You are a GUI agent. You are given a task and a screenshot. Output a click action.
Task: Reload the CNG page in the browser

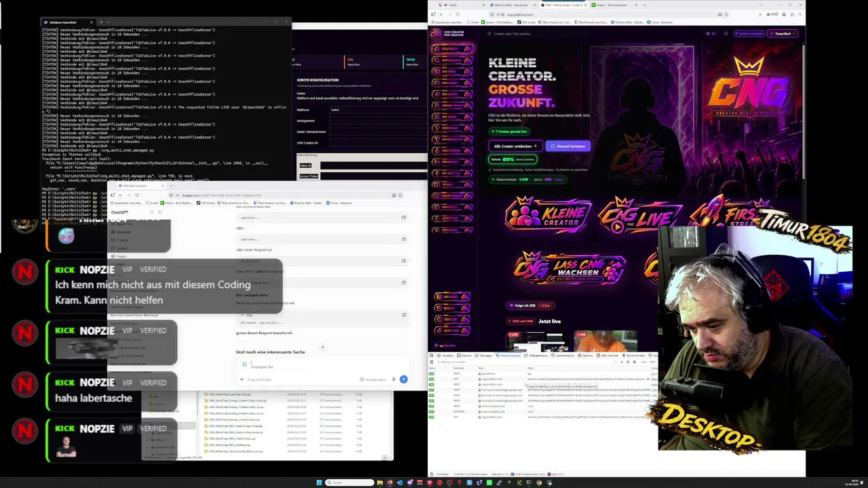point(456,14)
